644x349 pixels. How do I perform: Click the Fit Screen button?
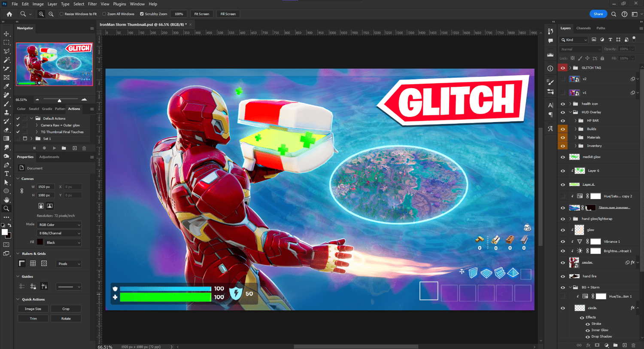pyautogui.click(x=201, y=14)
